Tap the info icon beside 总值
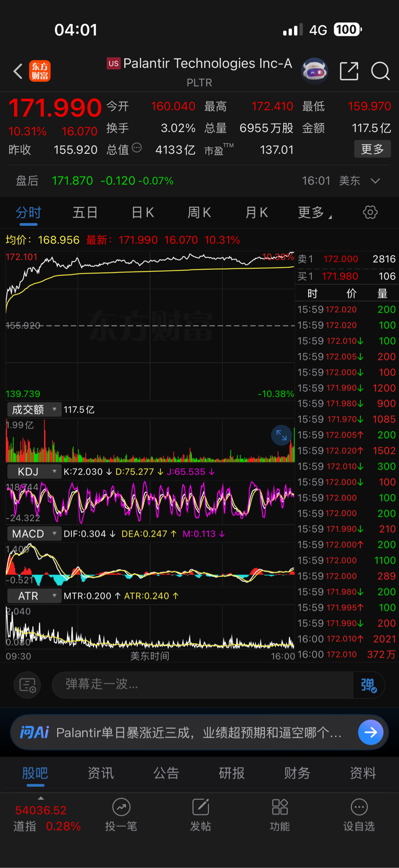This screenshot has height=868, width=399. click(x=137, y=148)
